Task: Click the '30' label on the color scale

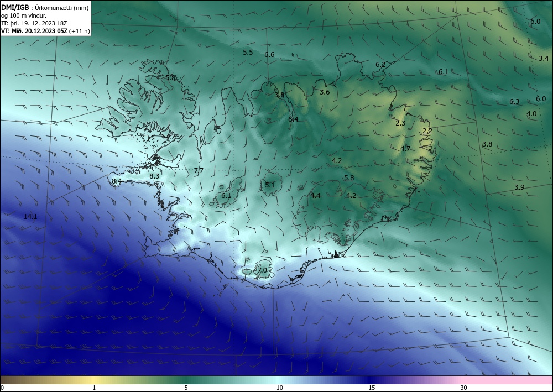Action: pyautogui.click(x=464, y=388)
